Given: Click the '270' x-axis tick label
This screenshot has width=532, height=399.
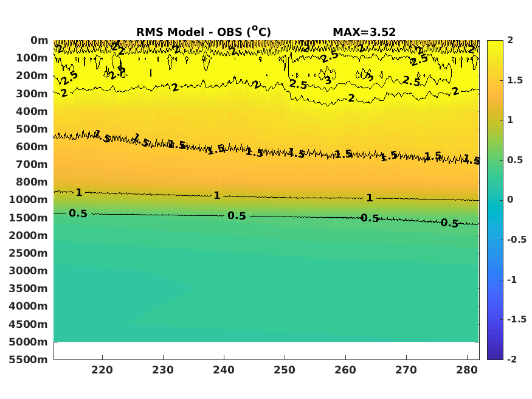Looking at the screenshot, I should 406,370.
